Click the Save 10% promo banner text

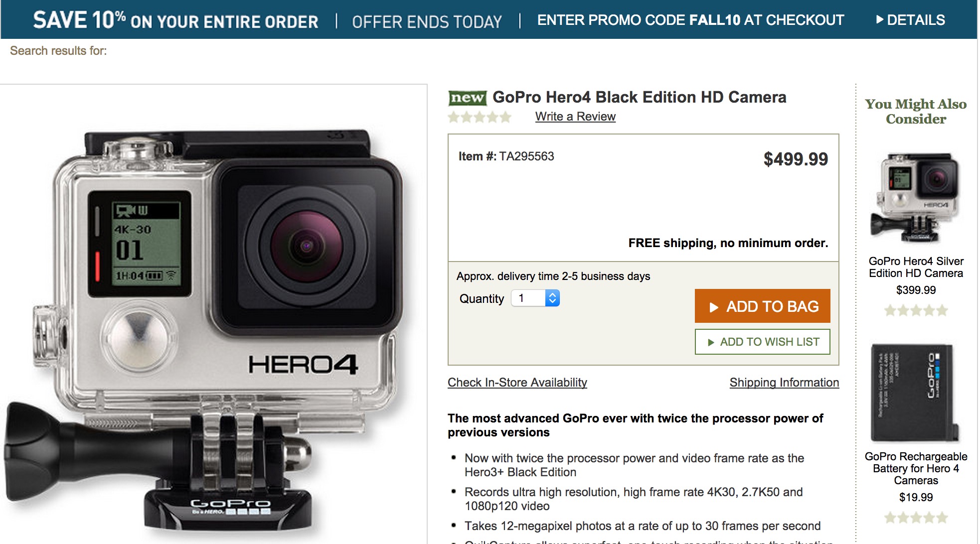point(175,20)
